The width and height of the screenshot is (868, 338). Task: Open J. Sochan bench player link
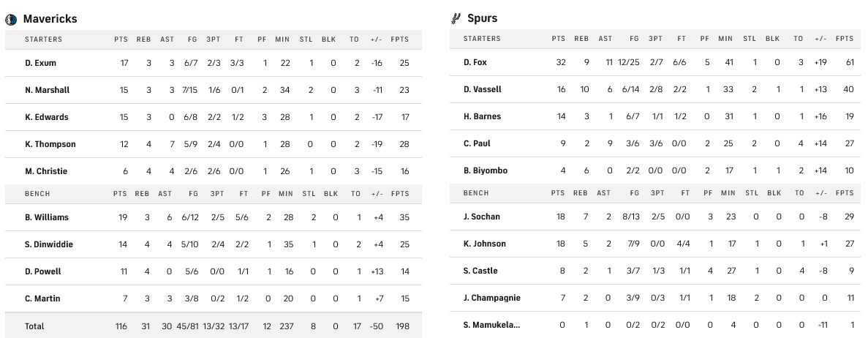(480, 217)
